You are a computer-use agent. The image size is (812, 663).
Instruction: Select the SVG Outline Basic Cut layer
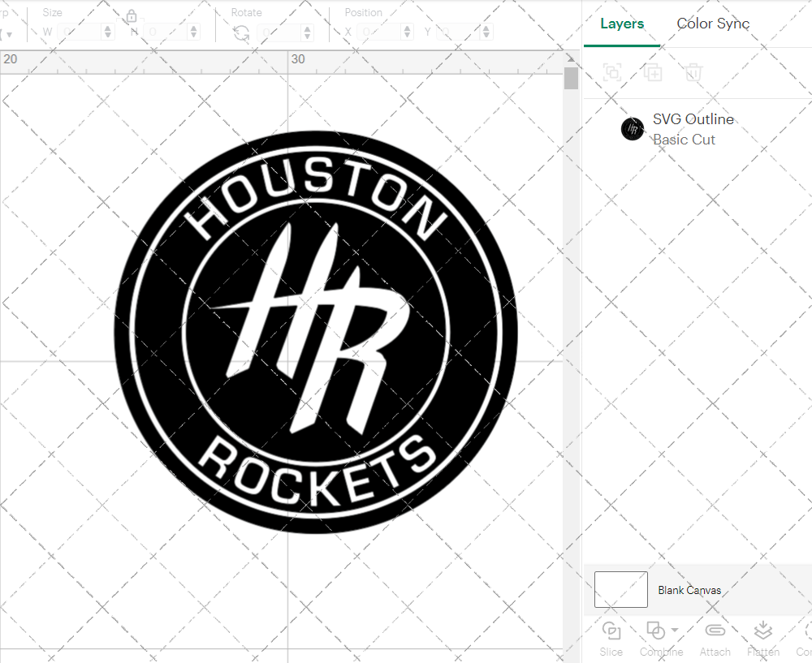coord(693,129)
